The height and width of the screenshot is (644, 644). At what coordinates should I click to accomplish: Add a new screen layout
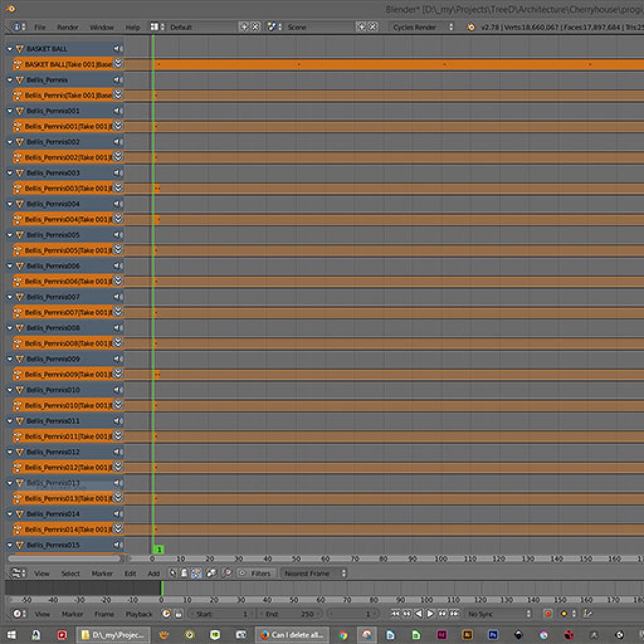tap(244, 27)
